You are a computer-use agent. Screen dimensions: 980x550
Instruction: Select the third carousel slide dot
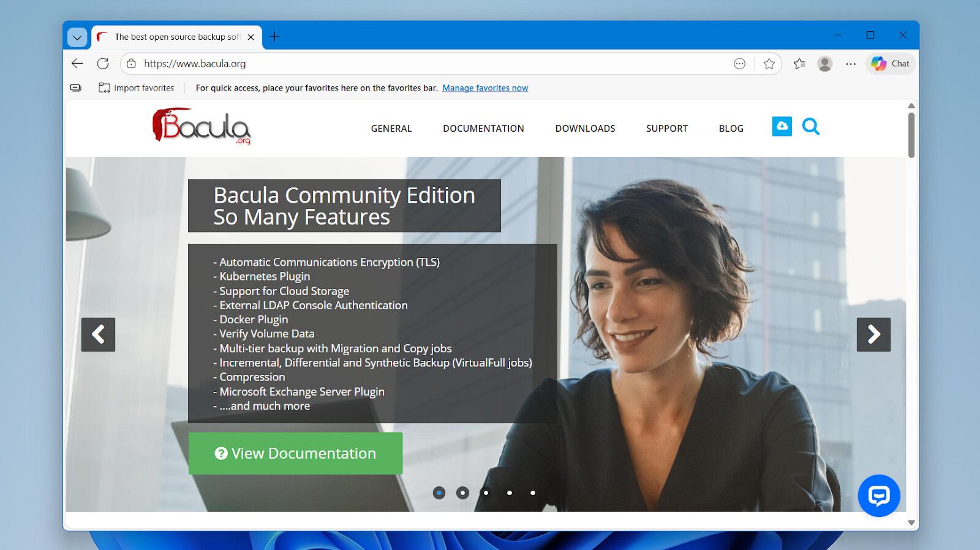[x=486, y=492]
